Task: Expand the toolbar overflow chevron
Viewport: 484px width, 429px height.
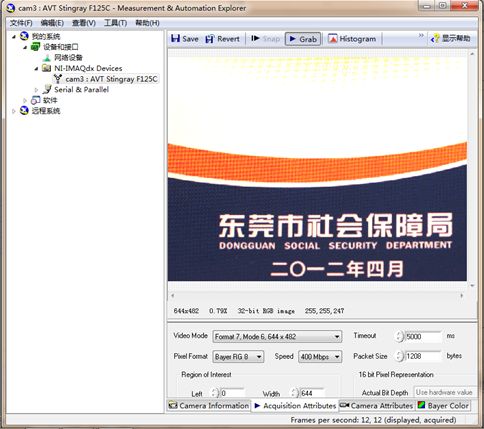Action: tap(421, 35)
